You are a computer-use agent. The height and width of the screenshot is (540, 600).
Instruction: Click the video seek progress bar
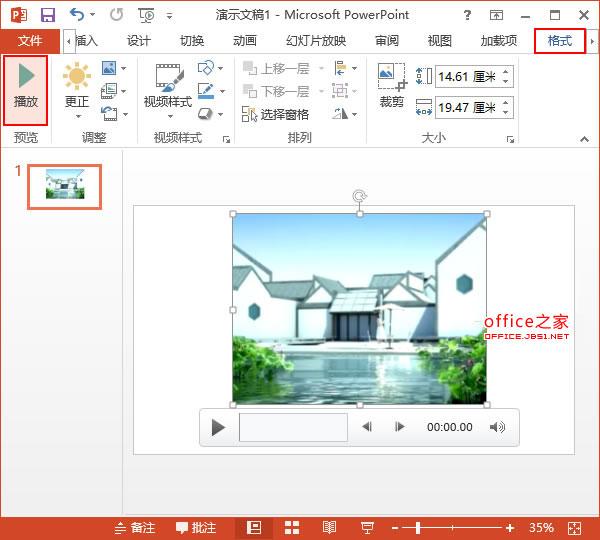[293, 427]
